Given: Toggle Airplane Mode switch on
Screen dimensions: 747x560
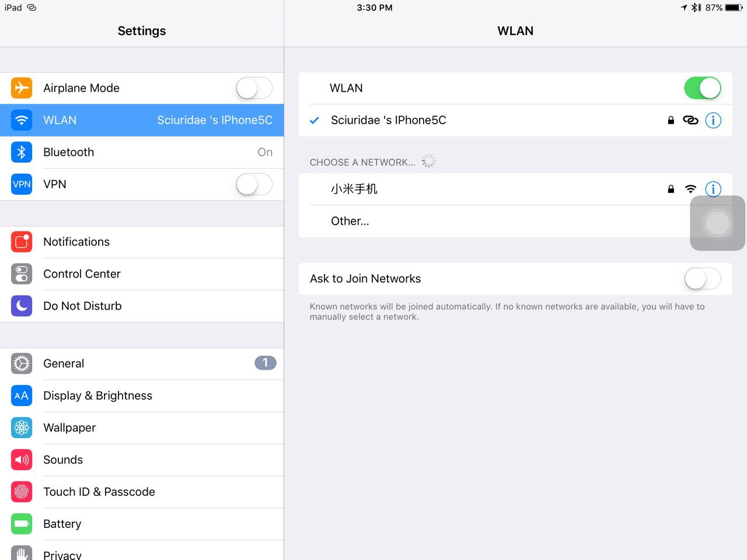Looking at the screenshot, I should (254, 88).
